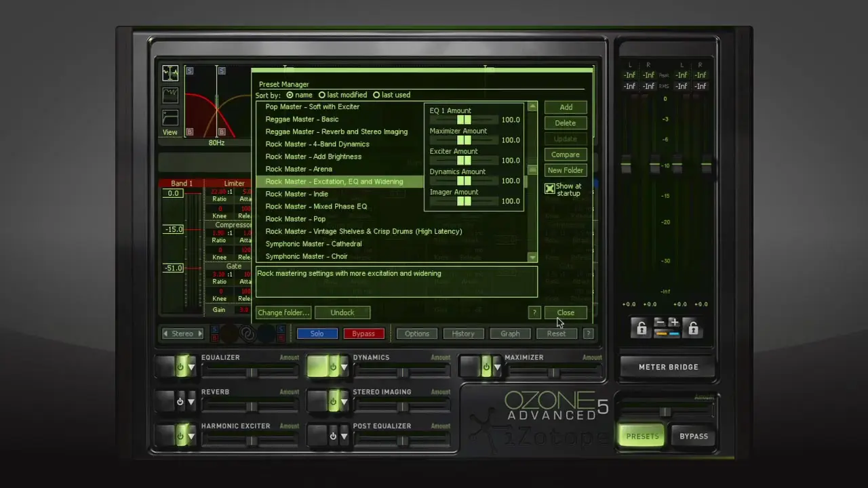
Task: Close the Preset Manager with Close button
Action: tap(566, 312)
